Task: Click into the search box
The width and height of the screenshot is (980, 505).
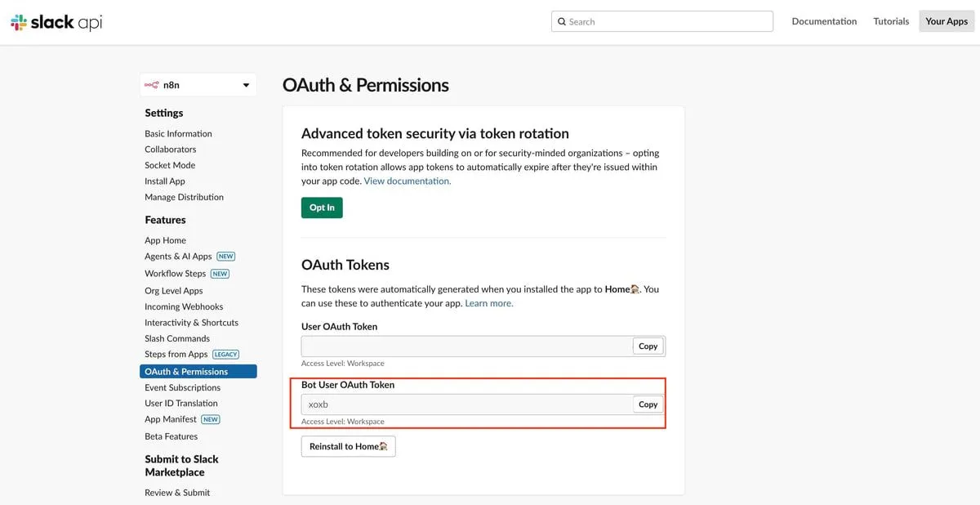Action: 666,22
